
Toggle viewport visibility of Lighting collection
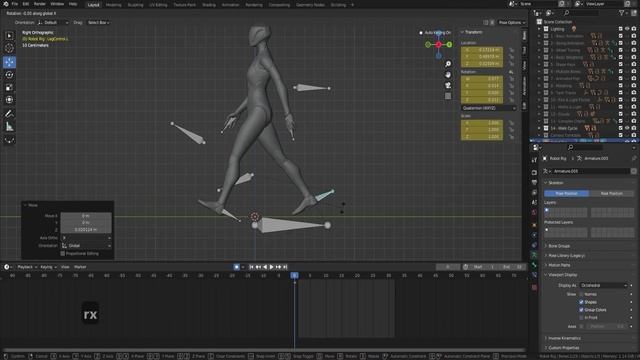click(x=627, y=29)
